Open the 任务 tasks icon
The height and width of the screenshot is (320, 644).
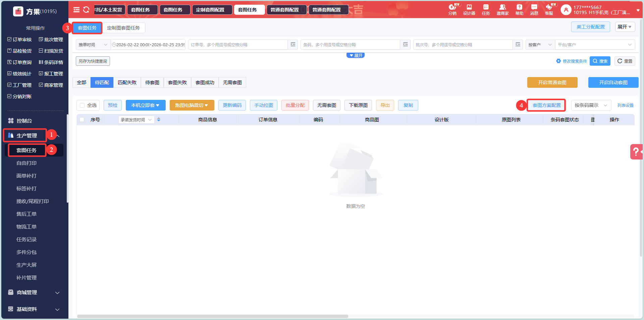(486, 10)
